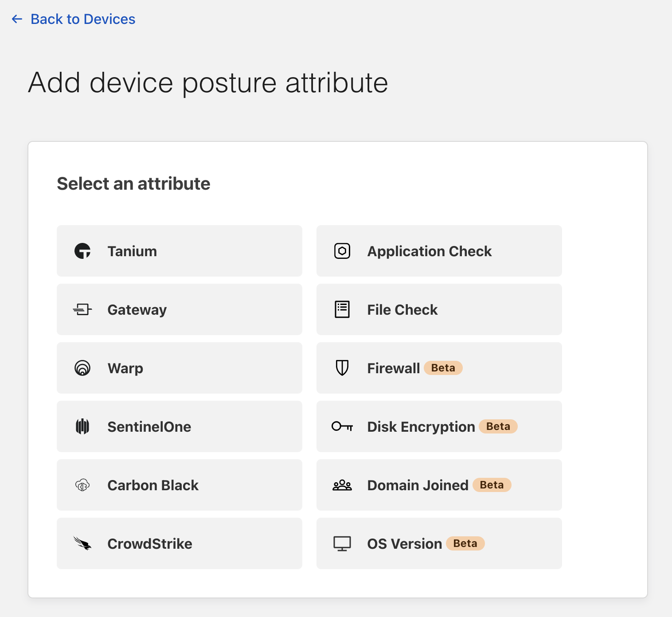Viewport: 672px width, 617px height.
Task: Click the Gateway icon
Action: 82,309
